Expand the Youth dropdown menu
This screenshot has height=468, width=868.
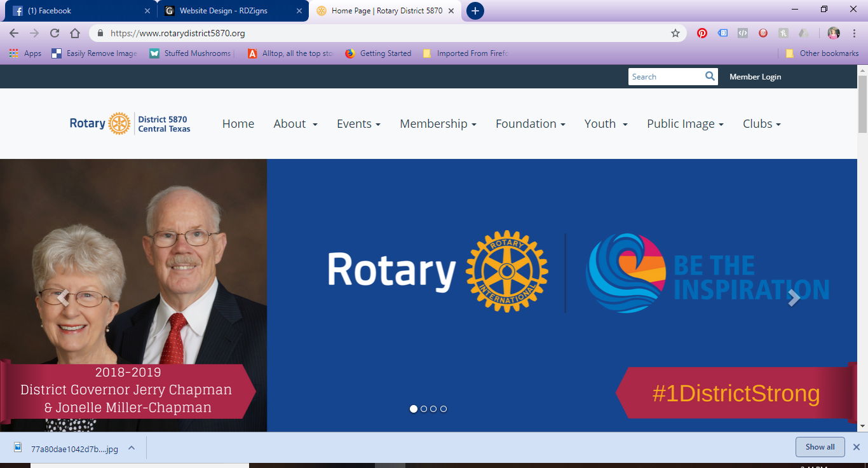pyautogui.click(x=606, y=124)
